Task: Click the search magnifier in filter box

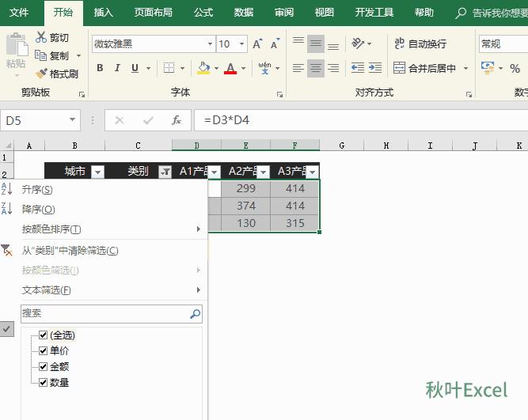Action: (196, 314)
